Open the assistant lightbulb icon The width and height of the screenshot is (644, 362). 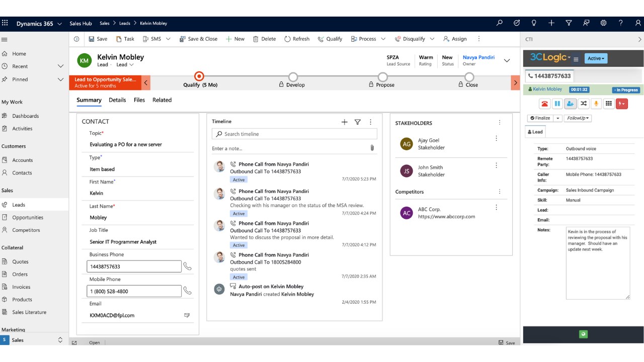(534, 23)
